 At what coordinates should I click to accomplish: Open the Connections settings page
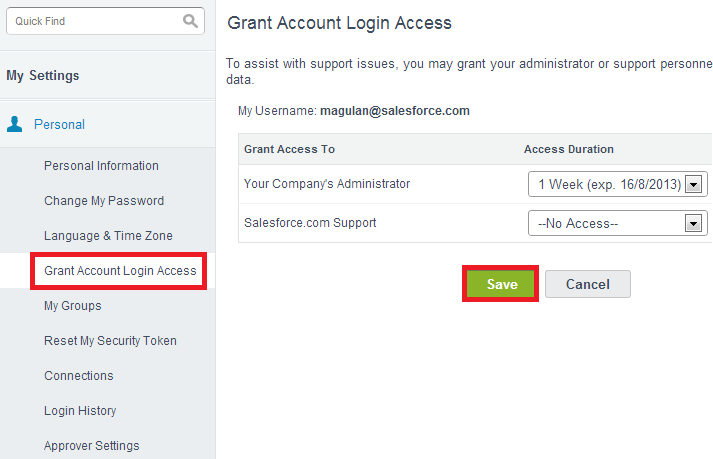[79, 376]
